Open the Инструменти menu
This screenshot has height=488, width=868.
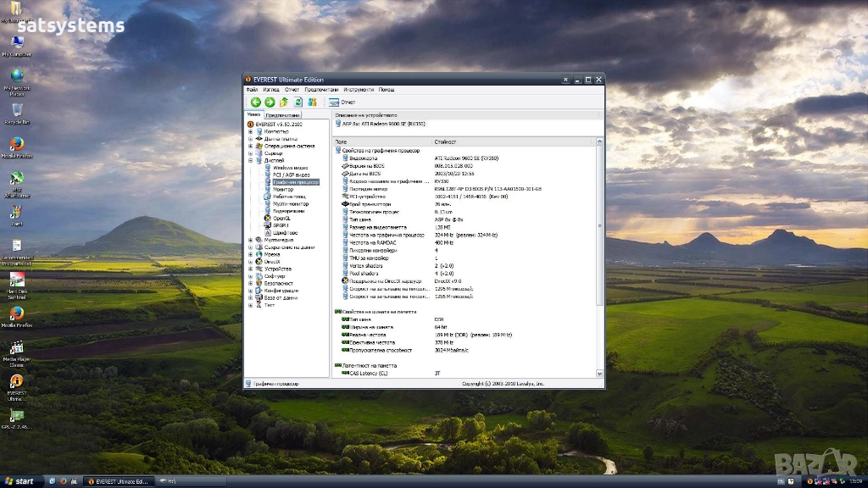tap(359, 90)
